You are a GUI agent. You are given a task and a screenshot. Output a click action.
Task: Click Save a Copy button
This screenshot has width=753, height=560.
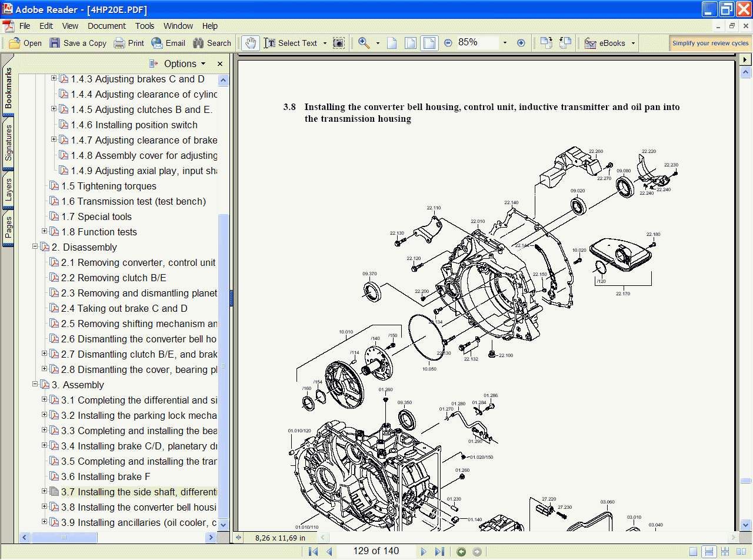click(x=78, y=43)
